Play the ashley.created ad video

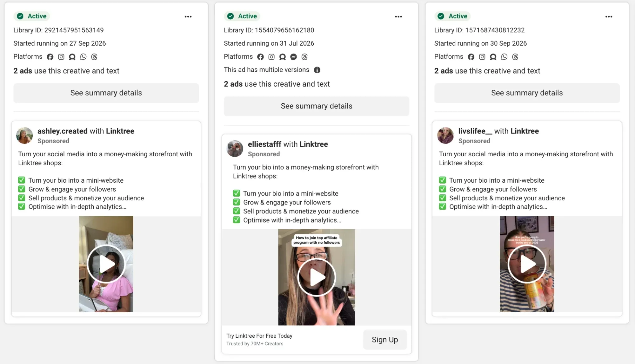[106, 264]
